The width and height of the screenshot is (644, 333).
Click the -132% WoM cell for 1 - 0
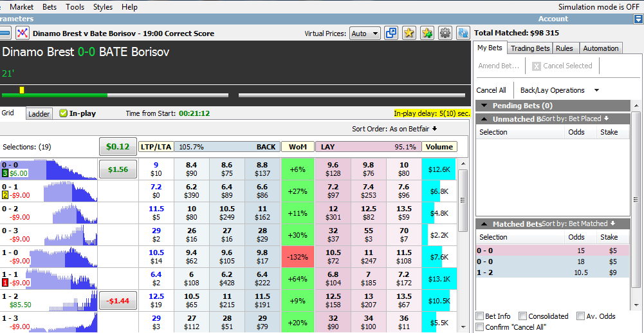pyautogui.click(x=298, y=257)
